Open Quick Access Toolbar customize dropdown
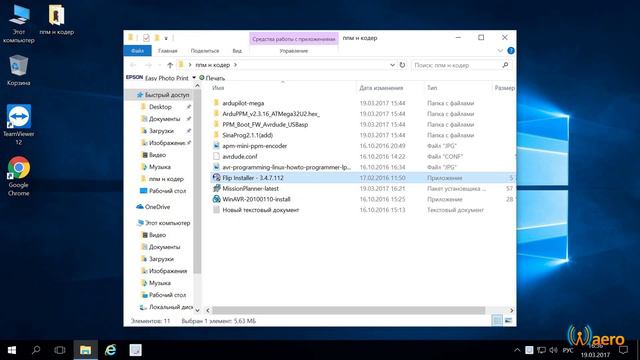 click(166, 38)
